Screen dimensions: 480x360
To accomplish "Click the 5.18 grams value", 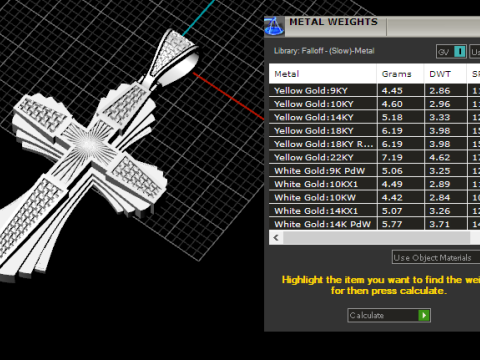I will click(392, 117).
